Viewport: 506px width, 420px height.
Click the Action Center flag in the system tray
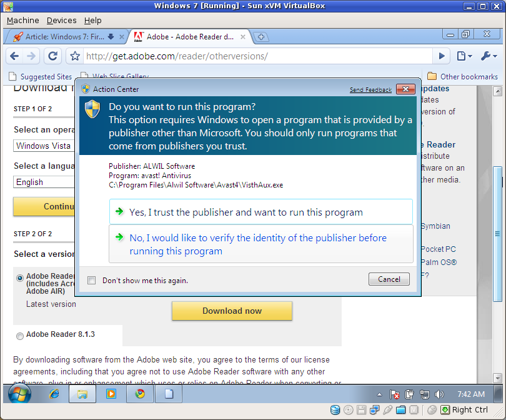pyautogui.click(x=393, y=394)
